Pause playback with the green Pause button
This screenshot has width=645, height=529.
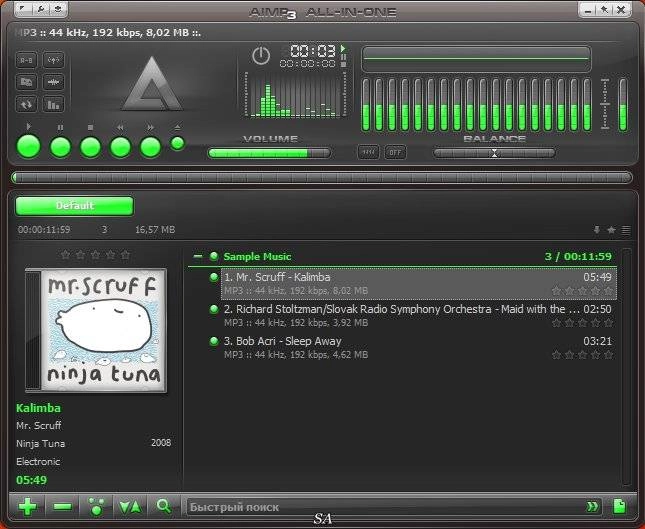click(x=60, y=147)
